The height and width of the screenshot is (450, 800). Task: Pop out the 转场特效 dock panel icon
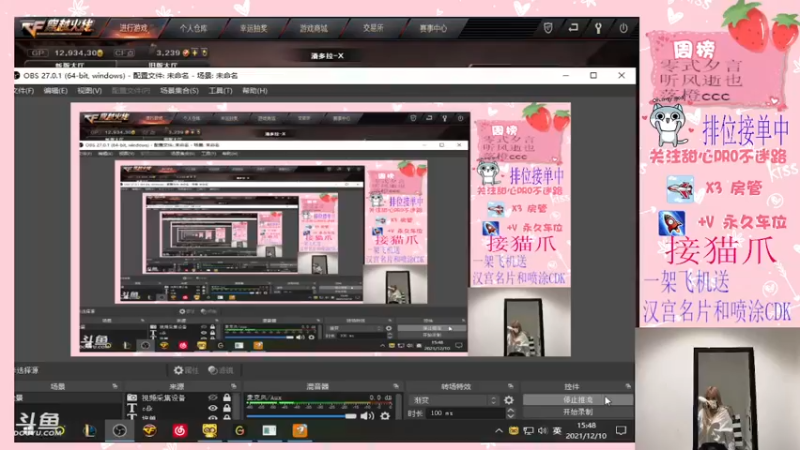[x=510, y=386]
